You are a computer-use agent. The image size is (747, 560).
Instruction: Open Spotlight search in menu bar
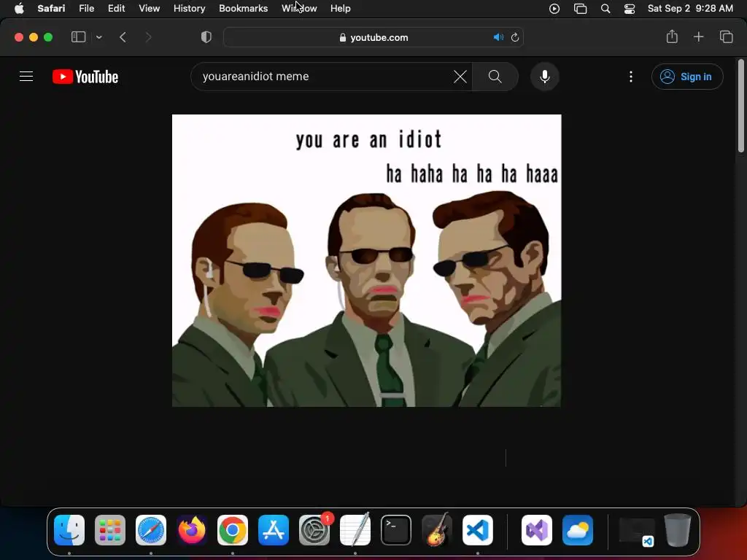tap(605, 9)
